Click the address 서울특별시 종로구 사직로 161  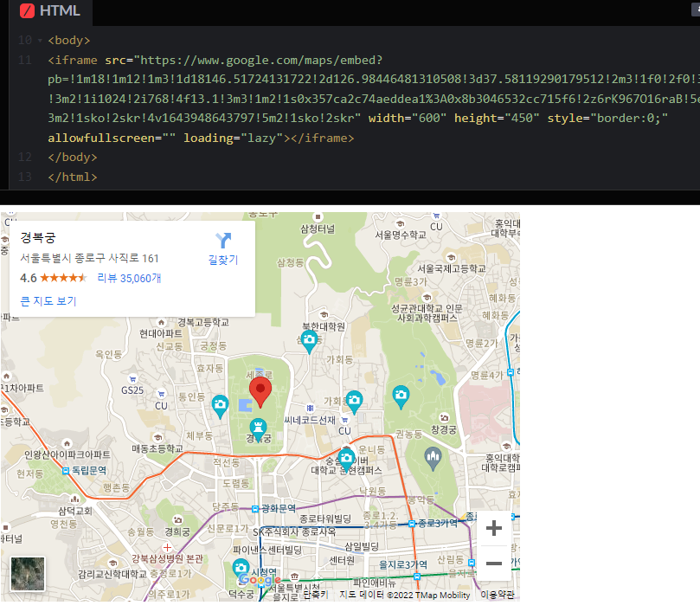(89, 258)
